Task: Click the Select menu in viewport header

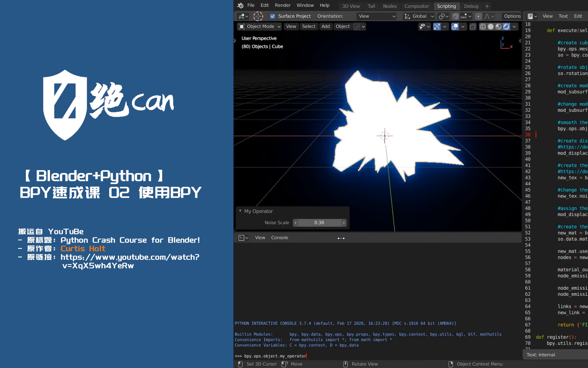Action: click(x=309, y=27)
